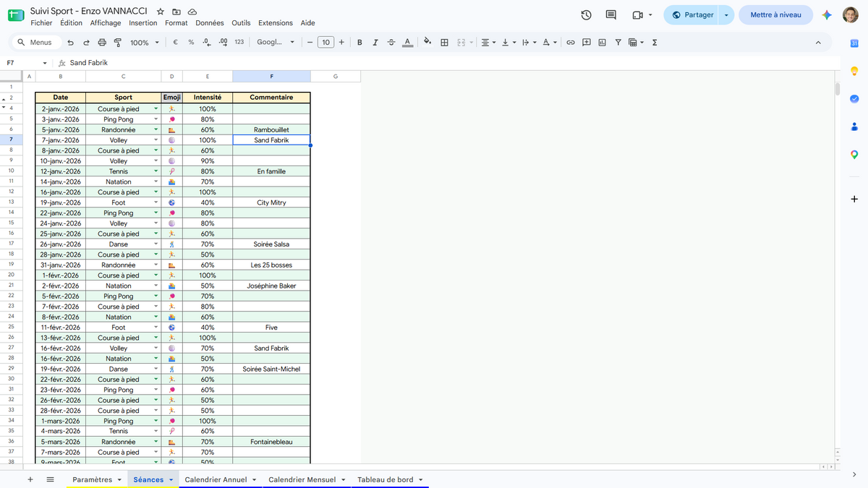
Task: Toggle bold formatting
Action: tap(359, 43)
